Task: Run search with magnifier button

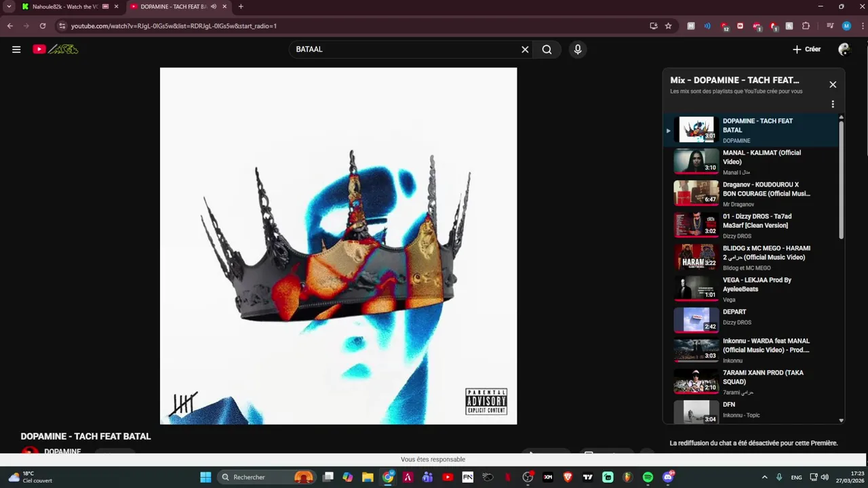Action: point(547,49)
